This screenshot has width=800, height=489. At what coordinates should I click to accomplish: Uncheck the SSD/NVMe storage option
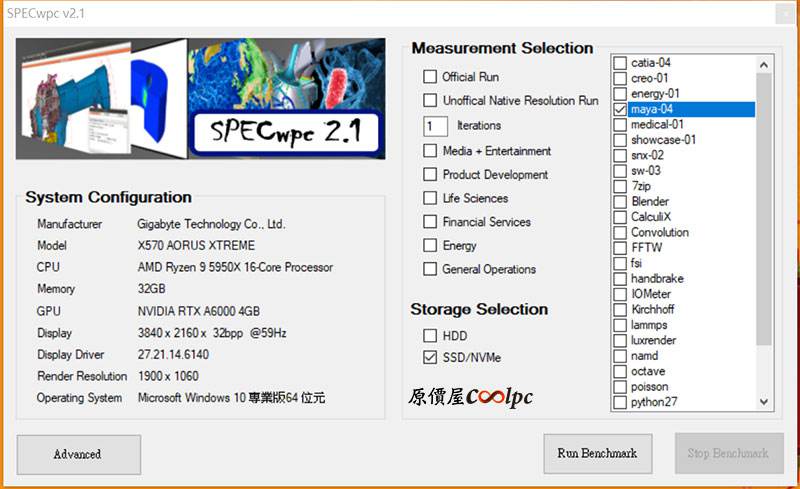coord(430,357)
